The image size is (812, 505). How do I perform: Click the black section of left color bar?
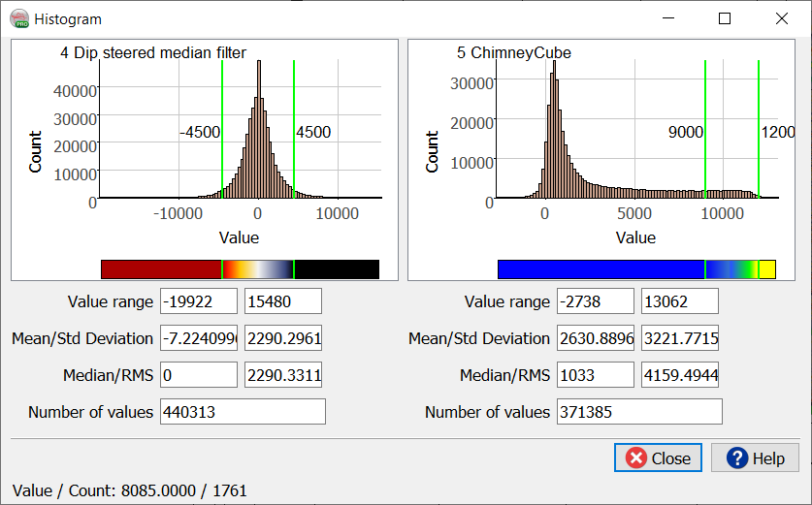336,269
